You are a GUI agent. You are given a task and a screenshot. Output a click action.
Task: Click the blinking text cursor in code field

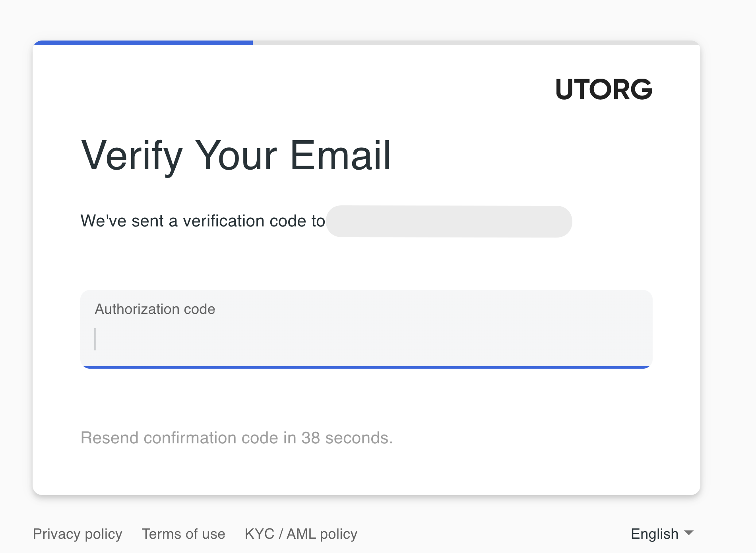(95, 339)
